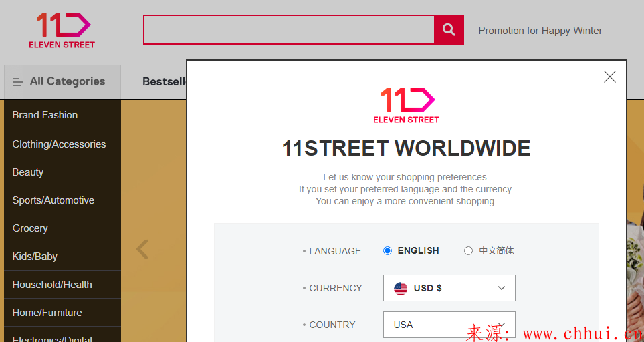The height and width of the screenshot is (342, 644).
Task: Go to previous banner slide arrow
Action: [x=142, y=249]
